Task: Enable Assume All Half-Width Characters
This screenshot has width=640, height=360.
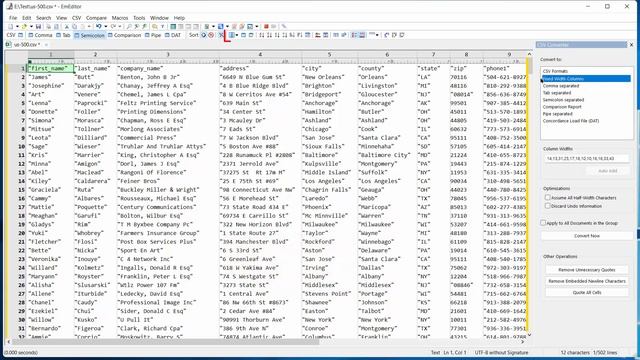Action: tap(548, 198)
